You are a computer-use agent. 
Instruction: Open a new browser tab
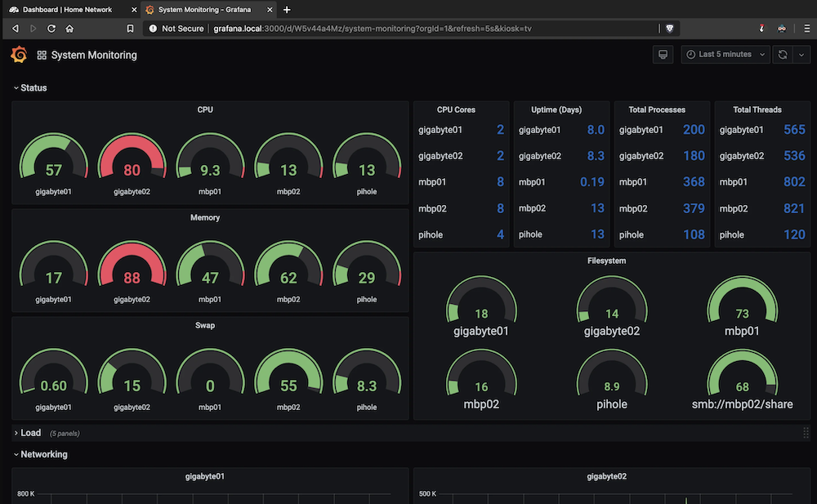point(287,9)
